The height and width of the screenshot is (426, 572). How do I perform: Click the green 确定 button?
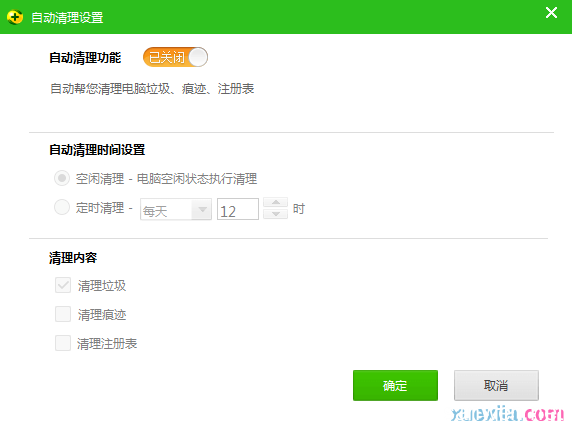395,386
